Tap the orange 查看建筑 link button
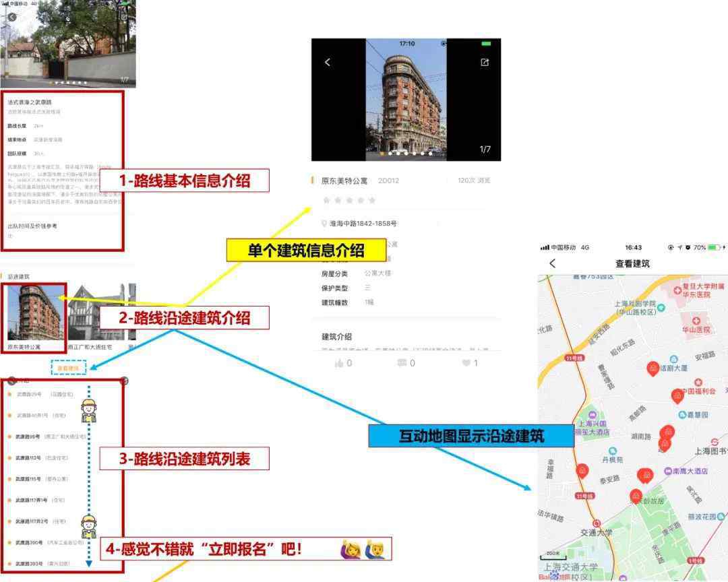The image size is (728, 582). click(x=69, y=368)
